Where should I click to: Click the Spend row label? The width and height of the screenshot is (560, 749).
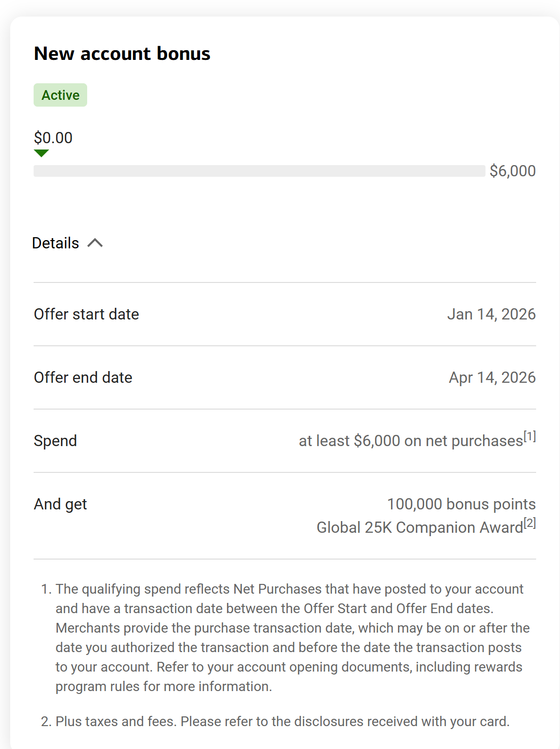pyautogui.click(x=56, y=441)
